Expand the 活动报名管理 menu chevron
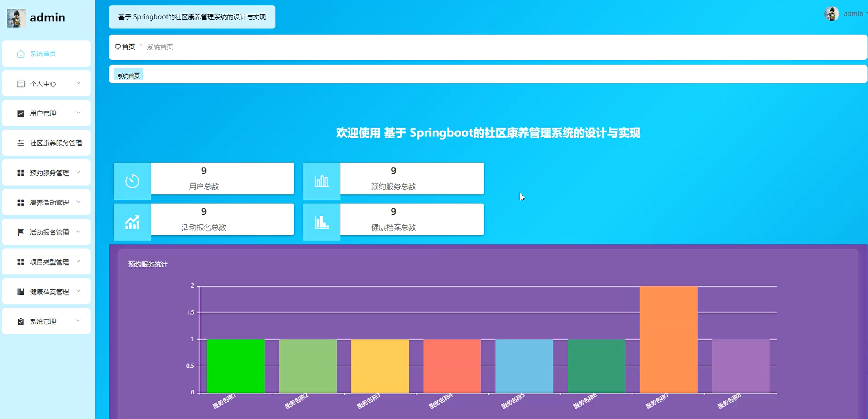Image resolution: width=868 pixels, height=419 pixels. (78, 231)
